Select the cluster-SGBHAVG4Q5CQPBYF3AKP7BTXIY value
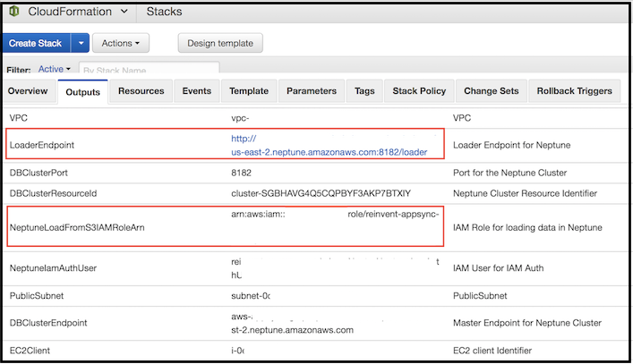The height and width of the screenshot is (364, 633). [x=321, y=193]
